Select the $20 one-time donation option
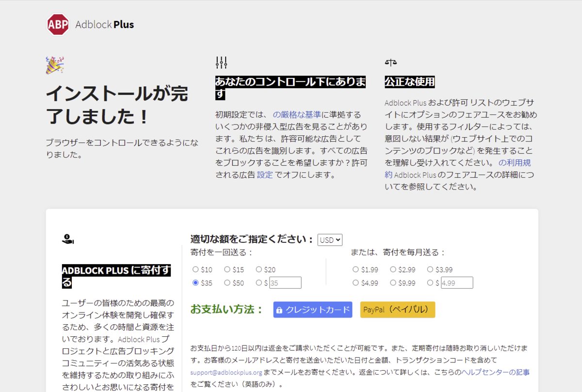The image size is (582, 392). [x=259, y=269]
